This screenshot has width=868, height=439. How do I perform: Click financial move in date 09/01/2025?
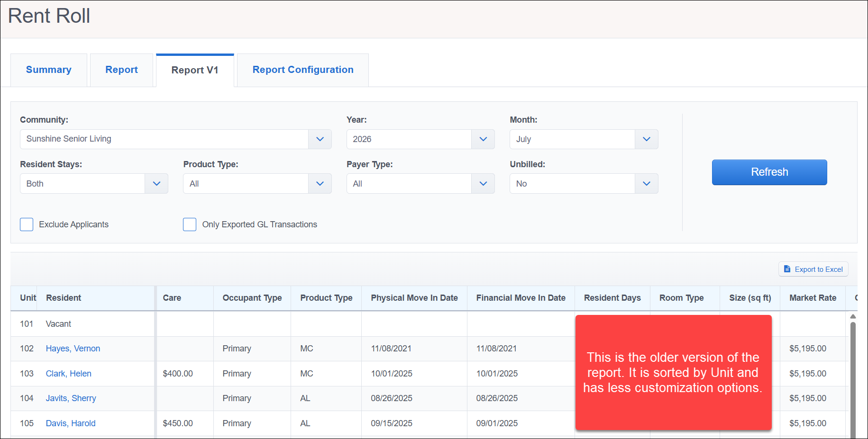(497, 423)
